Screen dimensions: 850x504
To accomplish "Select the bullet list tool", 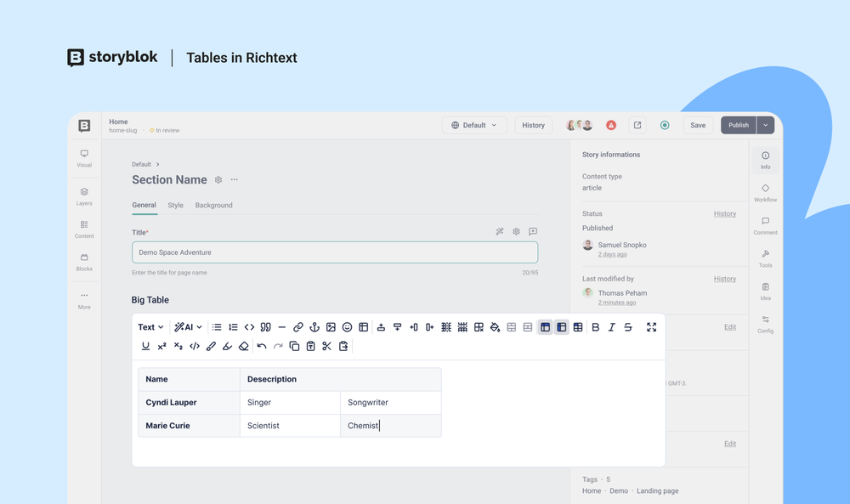I will click(x=217, y=326).
